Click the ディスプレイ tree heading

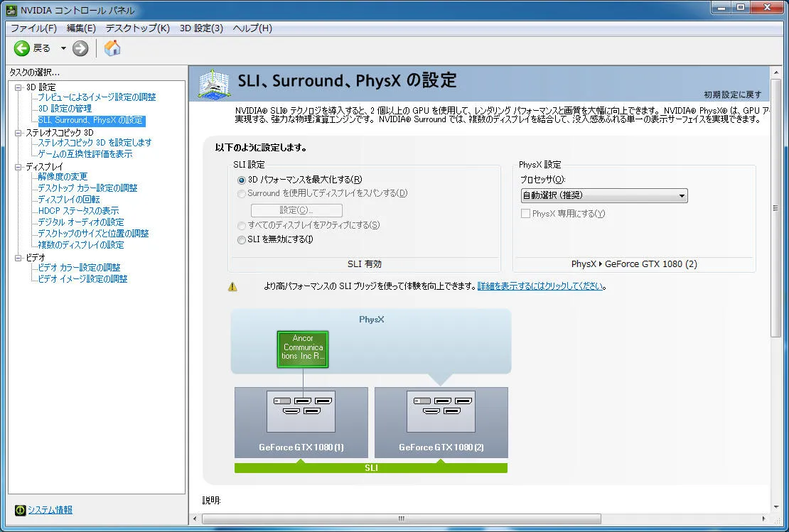(x=44, y=167)
